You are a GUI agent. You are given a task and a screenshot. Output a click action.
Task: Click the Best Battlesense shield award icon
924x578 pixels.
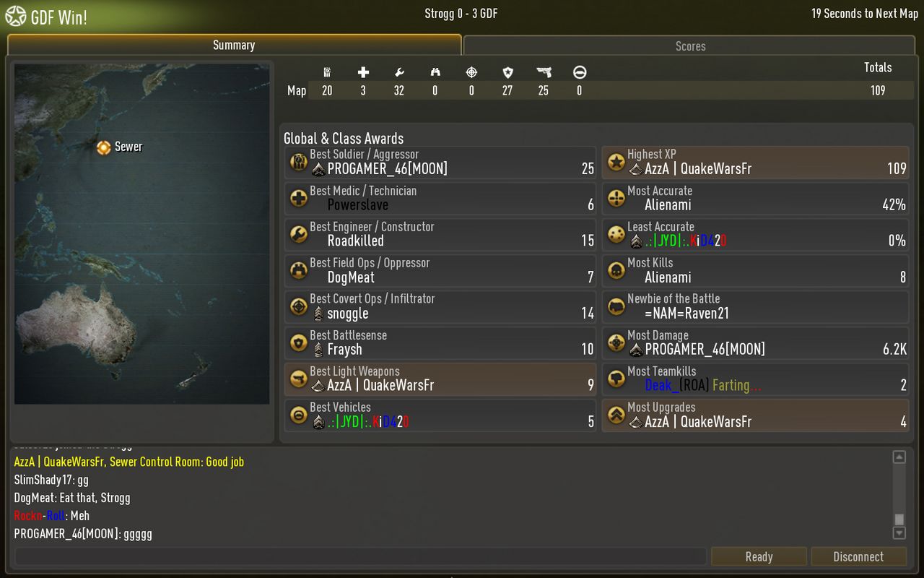pos(299,342)
